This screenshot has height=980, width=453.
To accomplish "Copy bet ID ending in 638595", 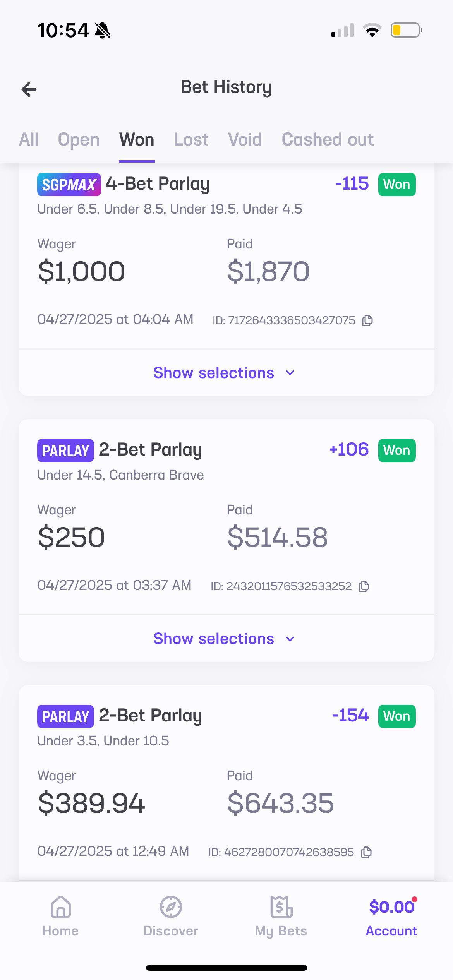I will tap(366, 852).
